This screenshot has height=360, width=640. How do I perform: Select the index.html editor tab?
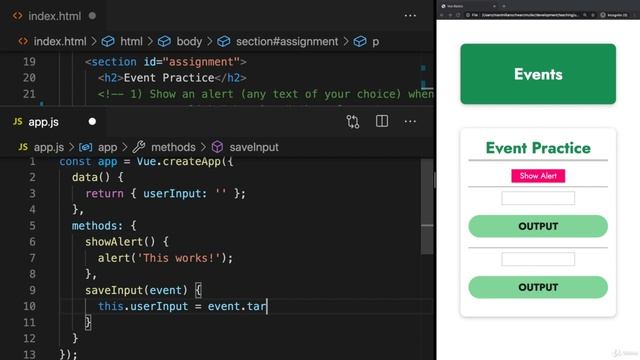(54, 16)
